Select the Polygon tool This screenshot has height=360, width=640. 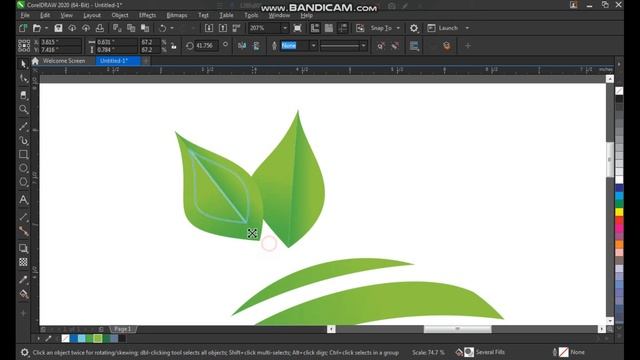(x=23, y=182)
